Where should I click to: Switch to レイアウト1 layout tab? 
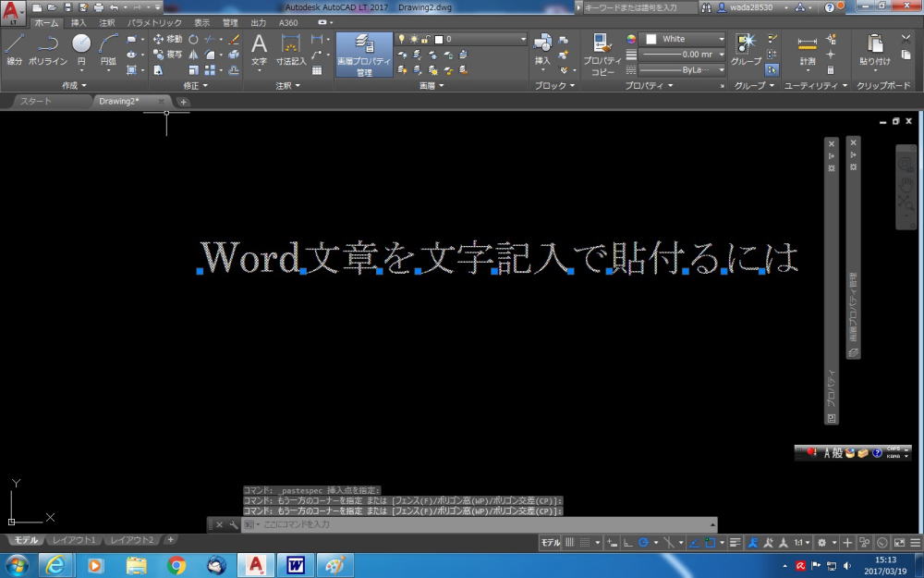pyautogui.click(x=74, y=540)
